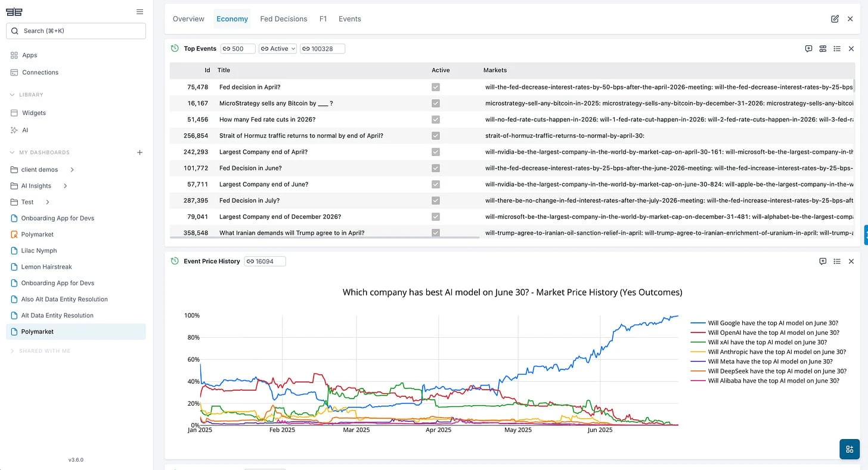Toggle Active checkbox for 'Fed Decision in July?'
The image size is (868, 470).
(x=436, y=201)
